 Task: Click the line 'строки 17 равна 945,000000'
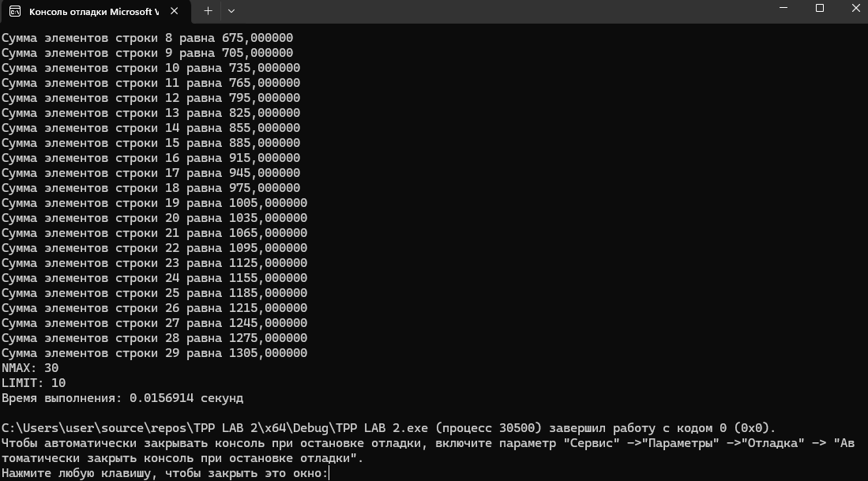click(x=151, y=173)
